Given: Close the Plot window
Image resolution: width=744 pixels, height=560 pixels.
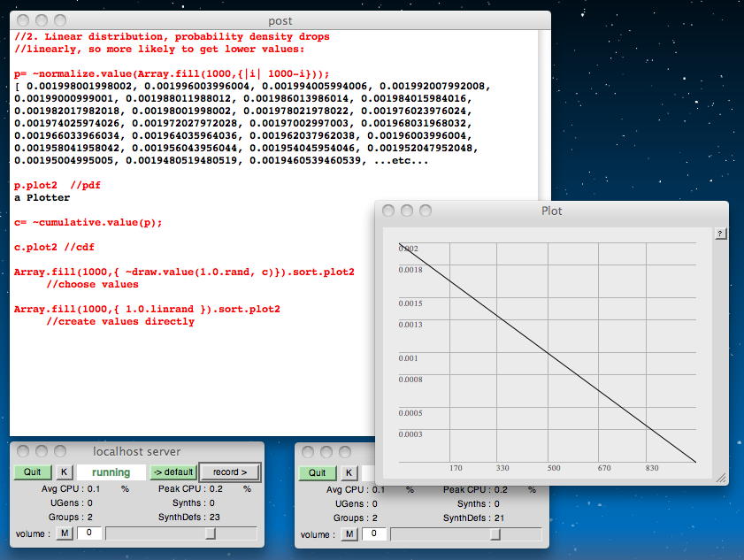Looking at the screenshot, I should pos(387,211).
